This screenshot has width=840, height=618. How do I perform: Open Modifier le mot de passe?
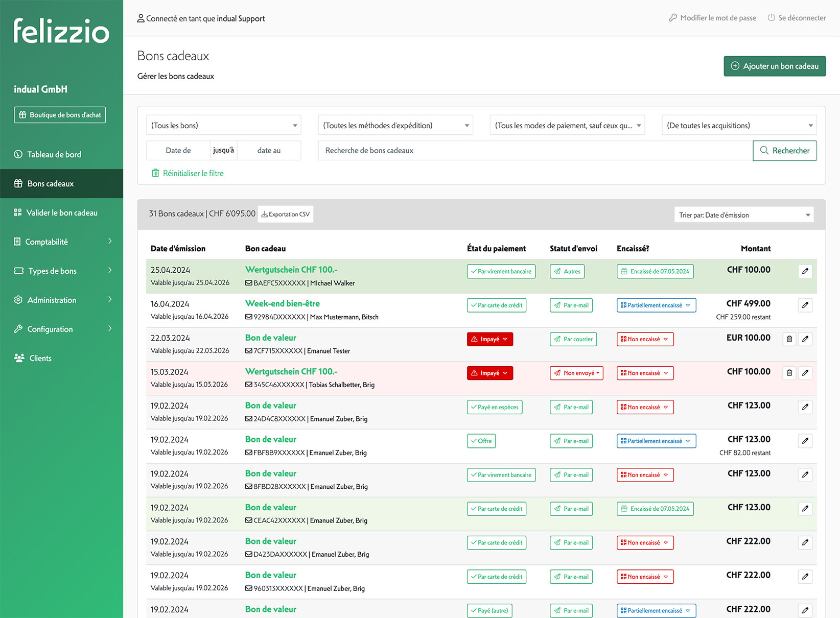712,18
